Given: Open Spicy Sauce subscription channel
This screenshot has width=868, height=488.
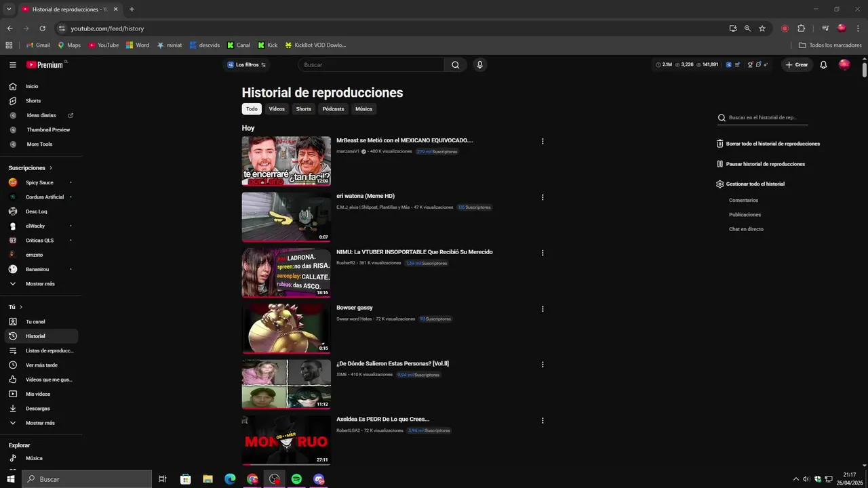Looking at the screenshot, I should click(39, 183).
